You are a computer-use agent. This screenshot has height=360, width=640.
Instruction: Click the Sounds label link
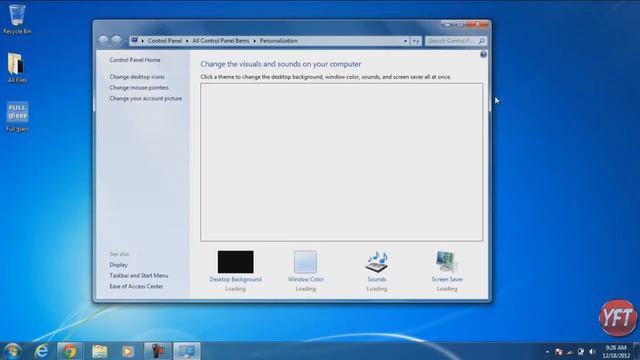pos(377,280)
